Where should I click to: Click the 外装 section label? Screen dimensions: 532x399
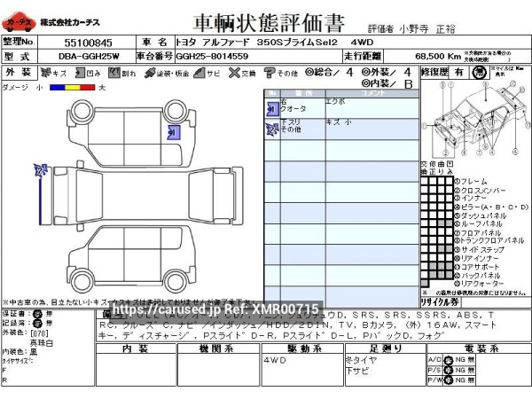(19, 73)
